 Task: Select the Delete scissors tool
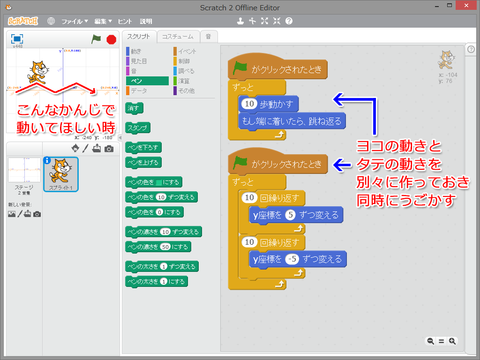(253, 21)
